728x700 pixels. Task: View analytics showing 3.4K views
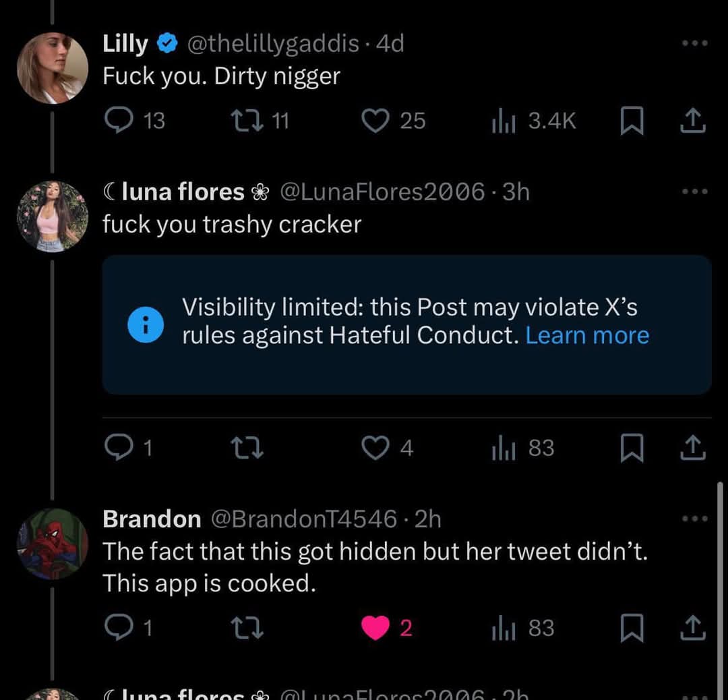534,121
